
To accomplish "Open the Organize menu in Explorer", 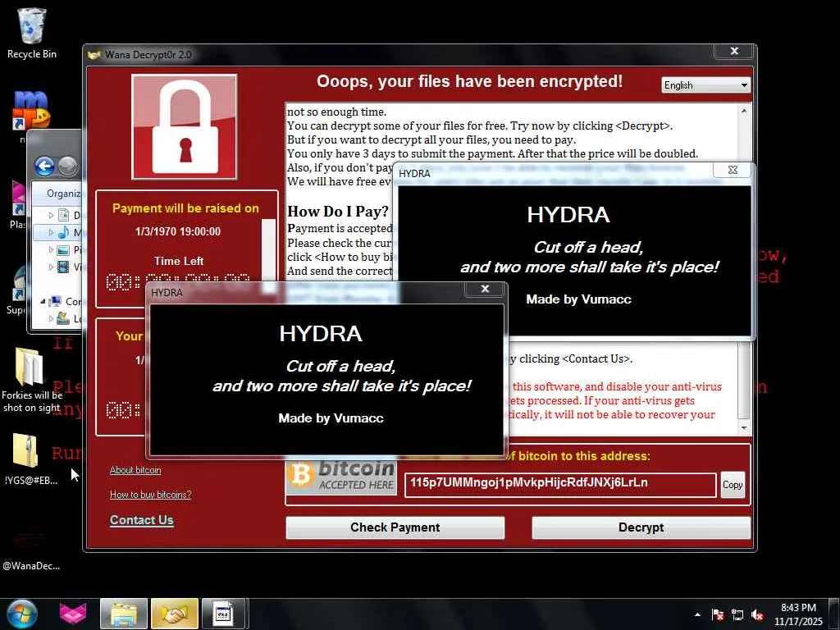I will (63, 194).
